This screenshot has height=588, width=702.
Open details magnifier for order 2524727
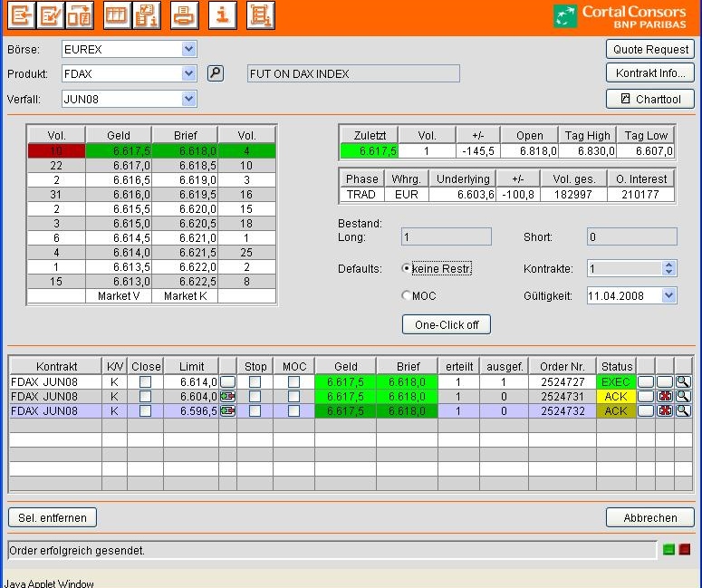click(683, 382)
